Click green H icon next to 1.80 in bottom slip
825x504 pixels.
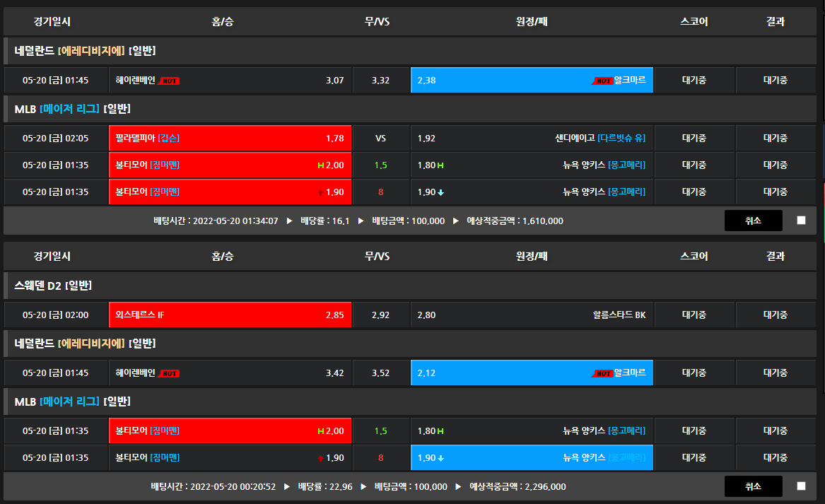(x=441, y=431)
